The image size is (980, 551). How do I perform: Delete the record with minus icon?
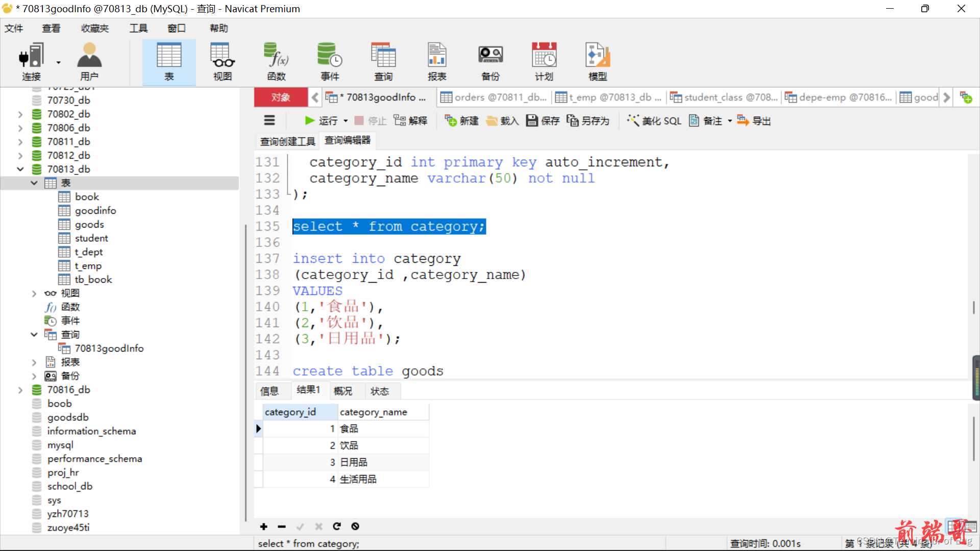[x=282, y=527]
